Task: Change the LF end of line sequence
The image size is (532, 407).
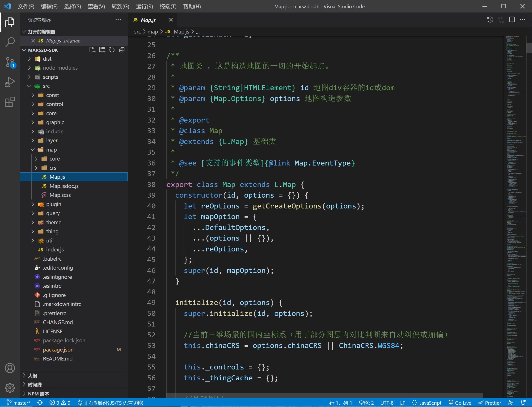Action: 402,403
